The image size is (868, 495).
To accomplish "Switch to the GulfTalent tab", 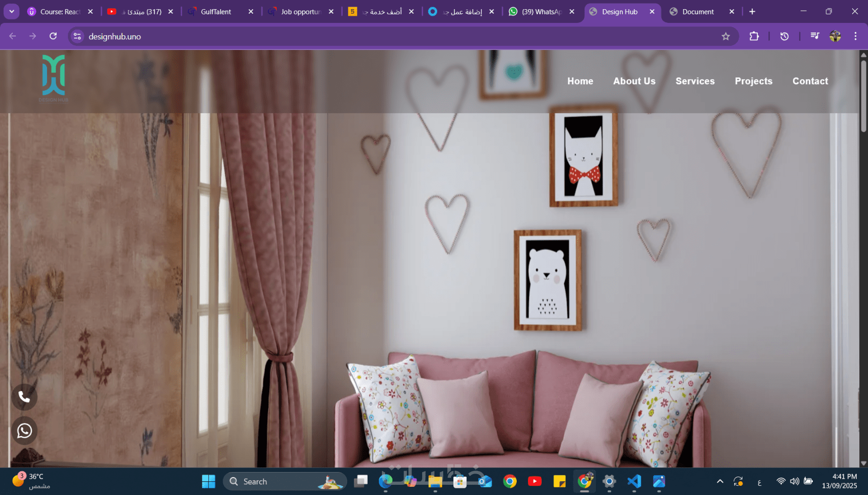I will (221, 11).
